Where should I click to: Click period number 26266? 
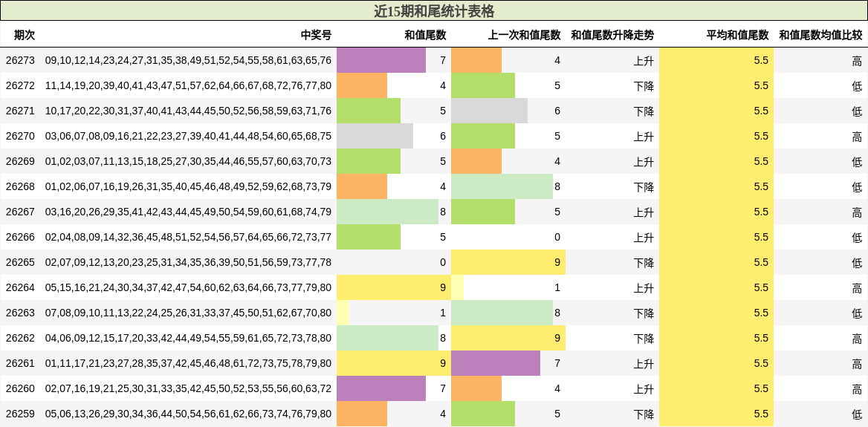pyautogui.click(x=21, y=238)
